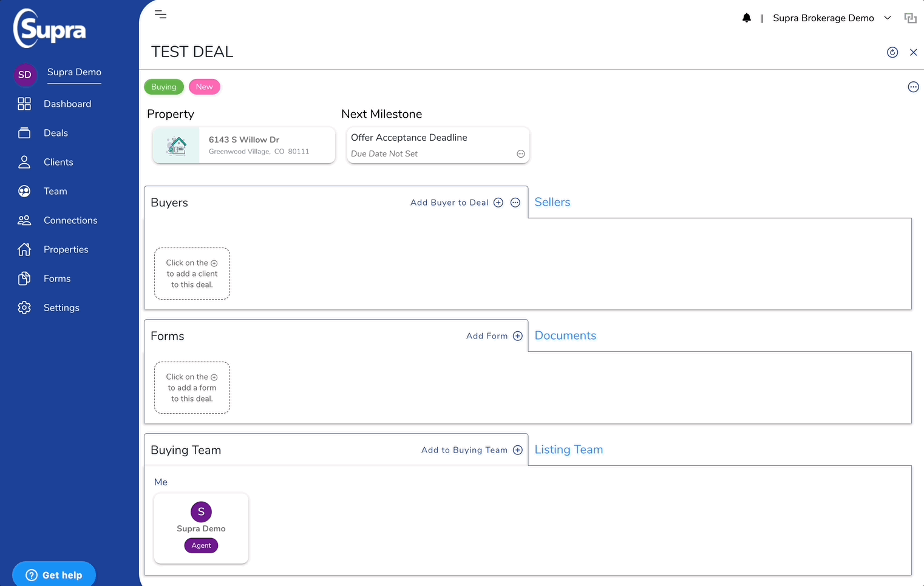Expand the Supra Brokerage Demo dropdown chevron

(x=888, y=18)
